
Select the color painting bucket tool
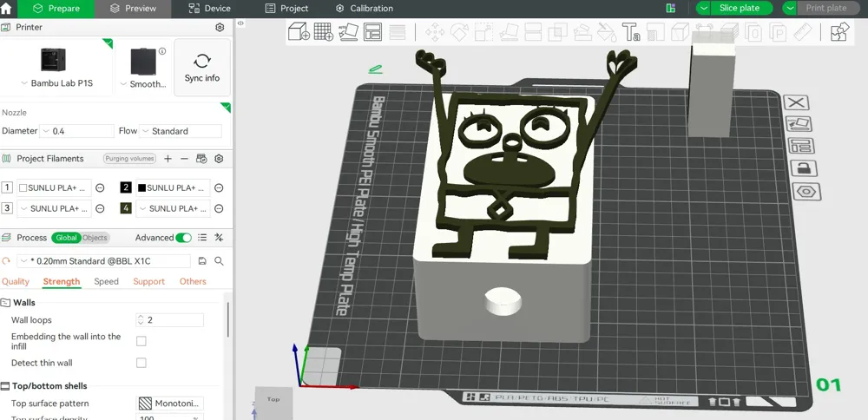pyautogui.click(x=607, y=31)
